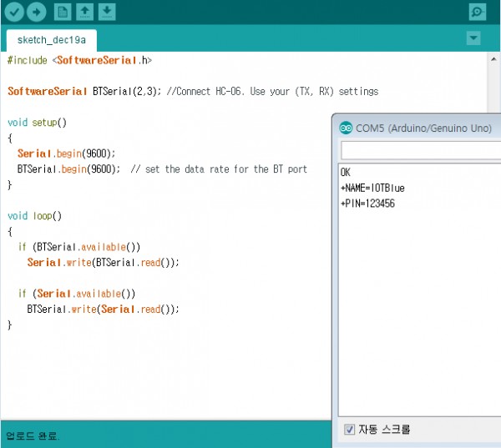This screenshot has width=501, height=448.
Task: Click the +PIN=123456 output line
Action: click(367, 204)
